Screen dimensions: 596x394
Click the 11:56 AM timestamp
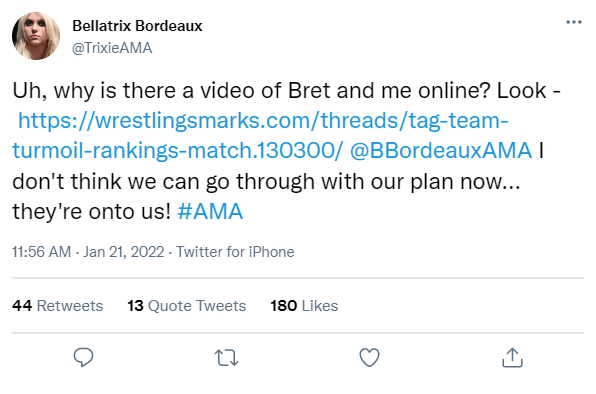click(x=41, y=252)
